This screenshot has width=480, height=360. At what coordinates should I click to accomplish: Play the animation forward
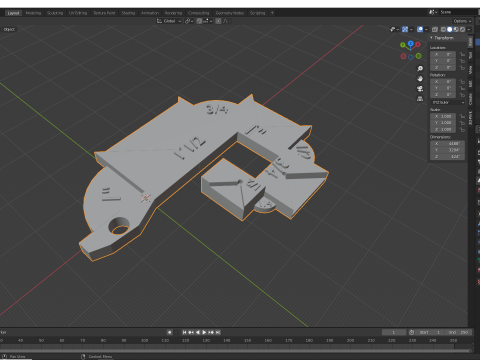204,332
